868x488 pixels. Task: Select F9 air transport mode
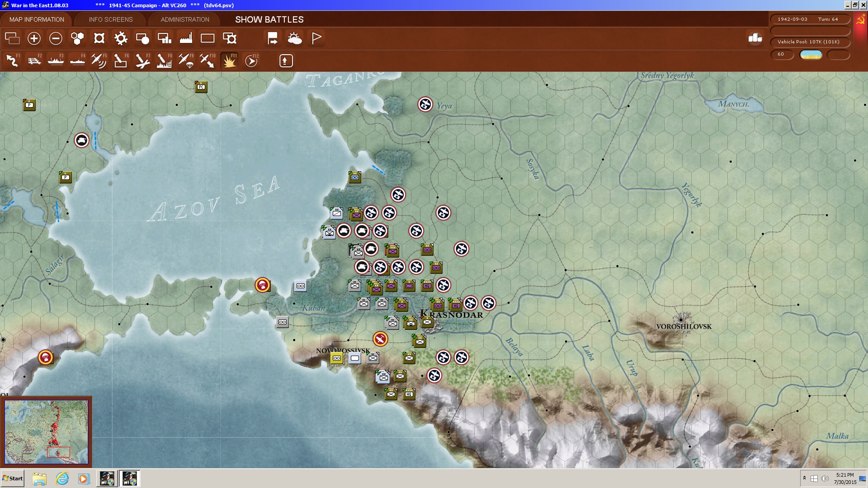tap(186, 61)
